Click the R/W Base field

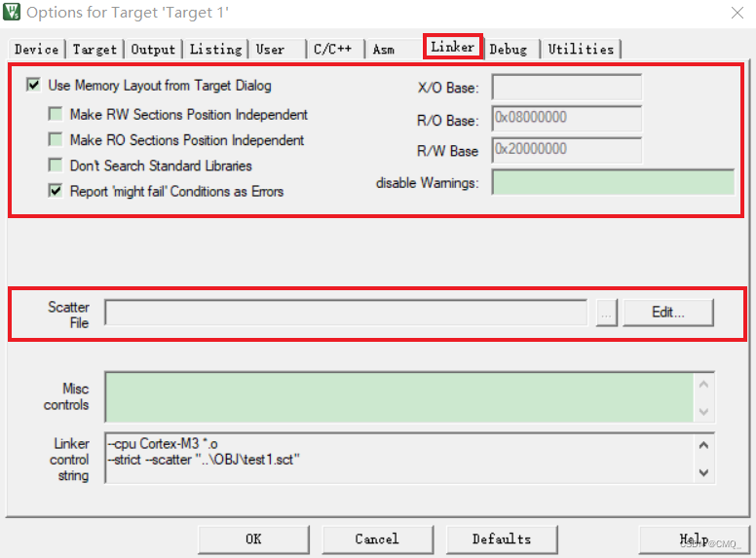(x=567, y=150)
